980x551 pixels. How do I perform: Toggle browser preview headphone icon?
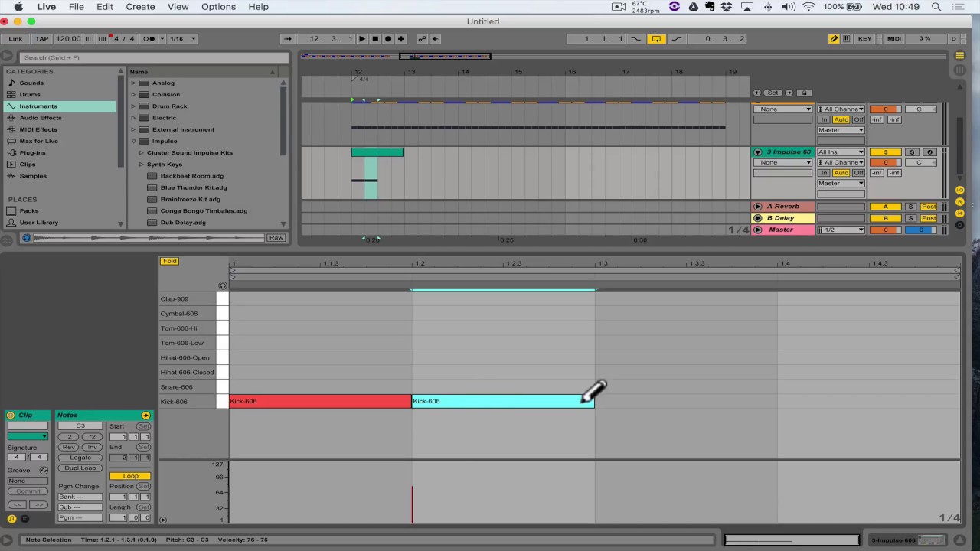(x=26, y=238)
